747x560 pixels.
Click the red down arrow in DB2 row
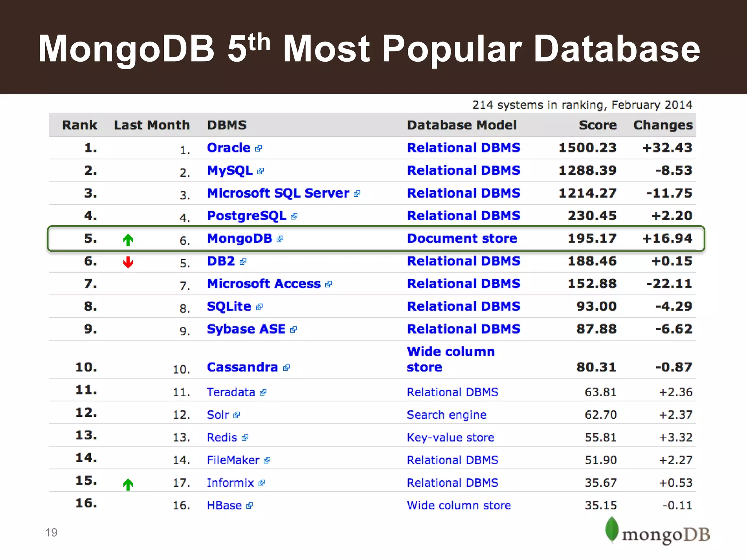click(x=128, y=262)
